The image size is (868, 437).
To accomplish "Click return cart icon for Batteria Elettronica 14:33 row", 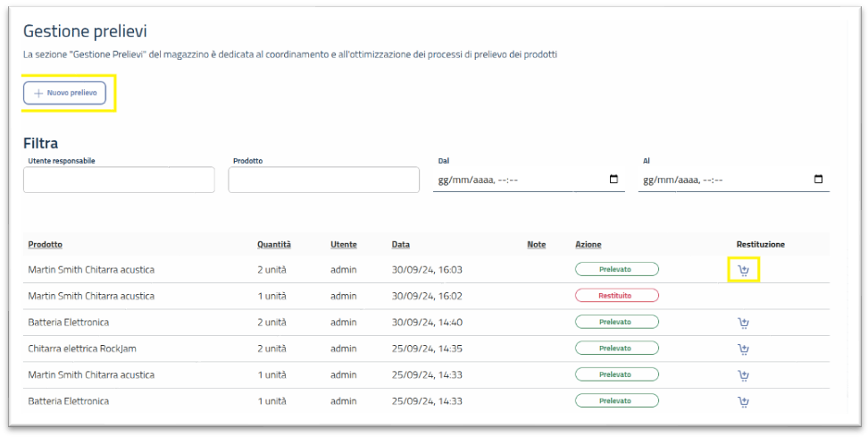I will tap(743, 401).
